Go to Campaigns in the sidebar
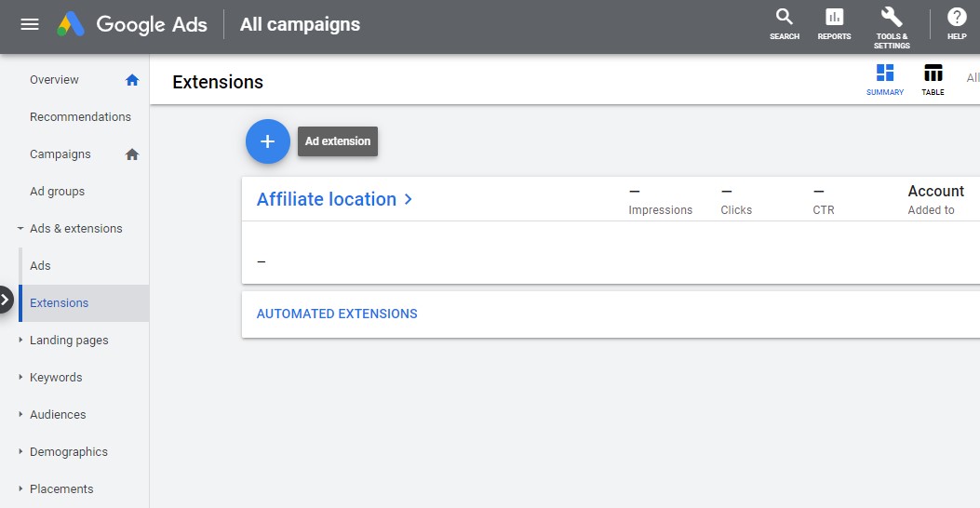Viewport: 980px width, 508px height. pyautogui.click(x=60, y=154)
